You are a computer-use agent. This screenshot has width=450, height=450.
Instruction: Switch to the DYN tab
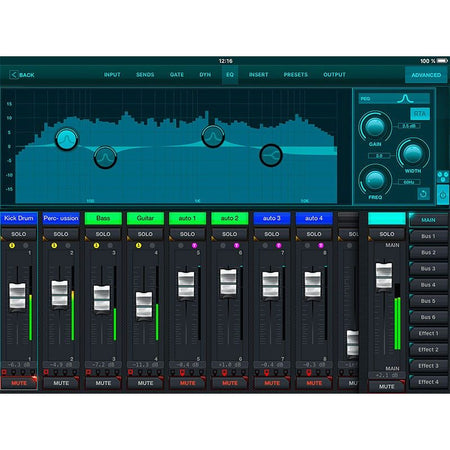point(205,75)
